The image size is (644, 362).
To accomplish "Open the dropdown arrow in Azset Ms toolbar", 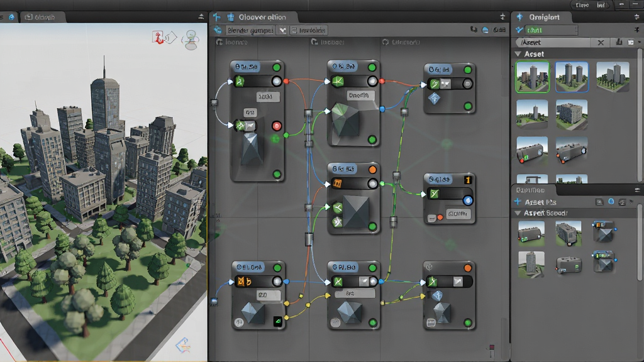I will (631, 202).
